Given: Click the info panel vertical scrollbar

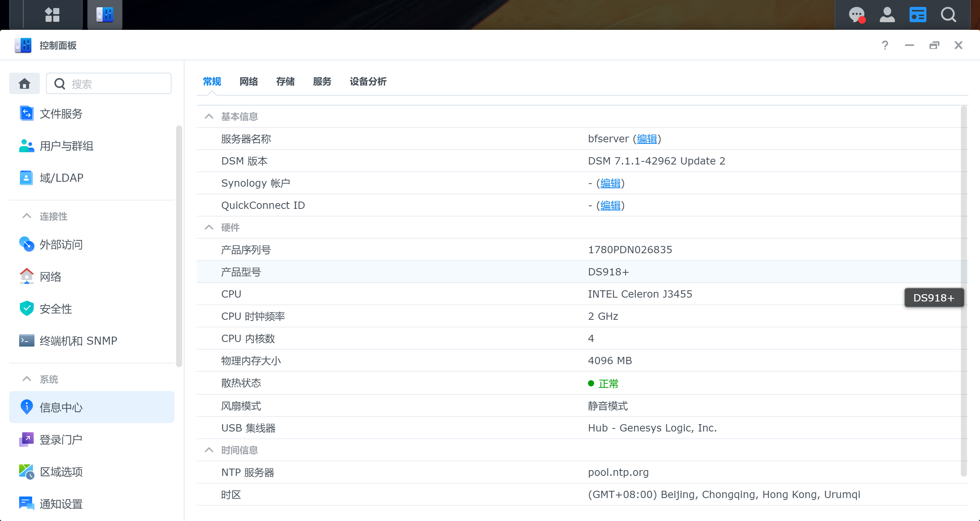Looking at the screenshot, I should pyautogui.click(x=964, y=291).
